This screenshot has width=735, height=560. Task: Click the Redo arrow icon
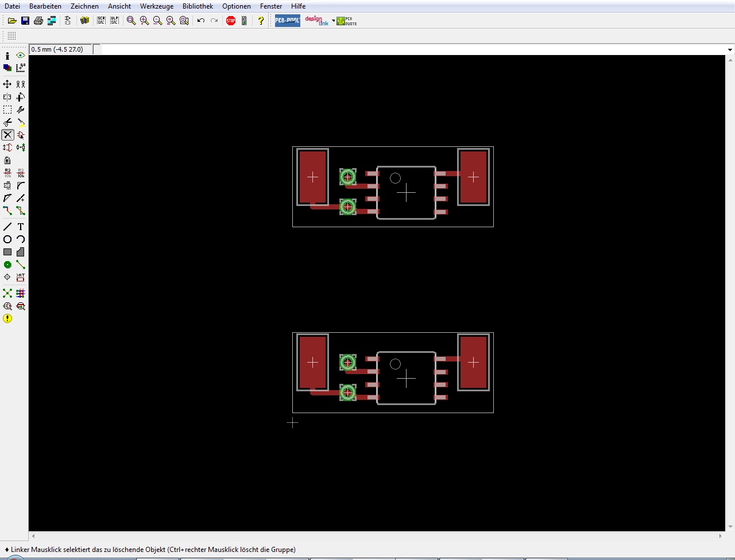pos(214,21)
